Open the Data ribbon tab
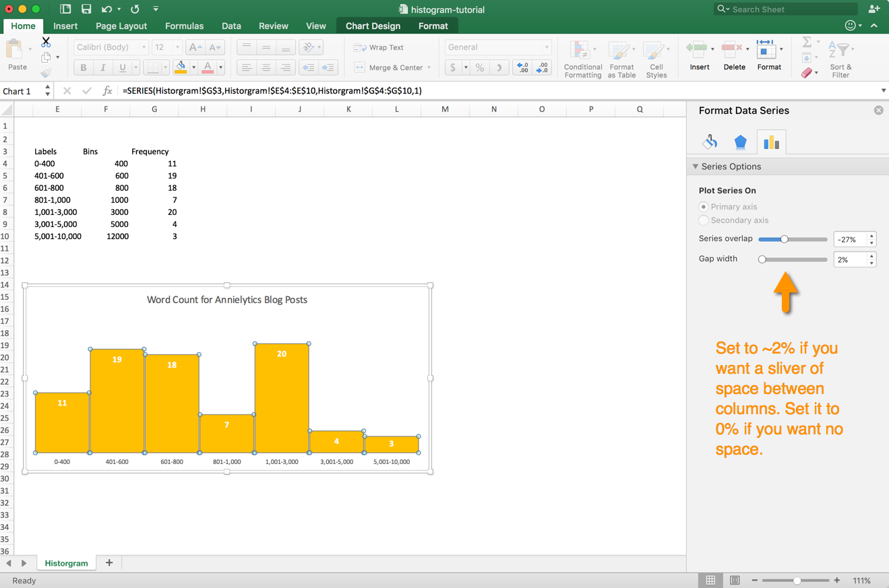This screenshot has width=889, height=588. 231,26
